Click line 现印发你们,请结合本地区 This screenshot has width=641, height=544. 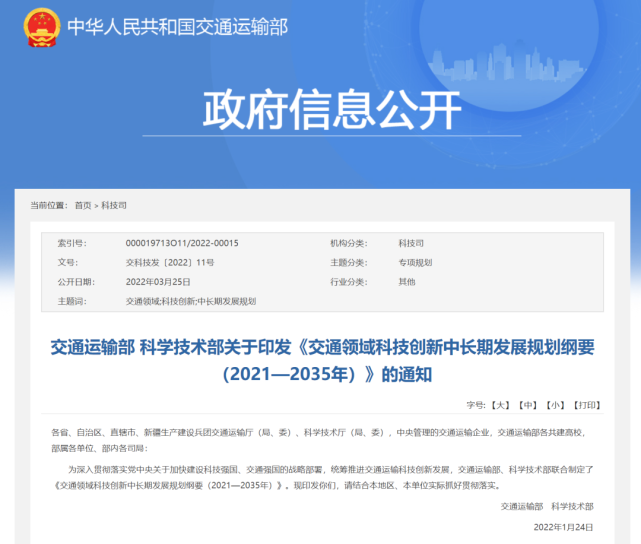coord(397,486)
